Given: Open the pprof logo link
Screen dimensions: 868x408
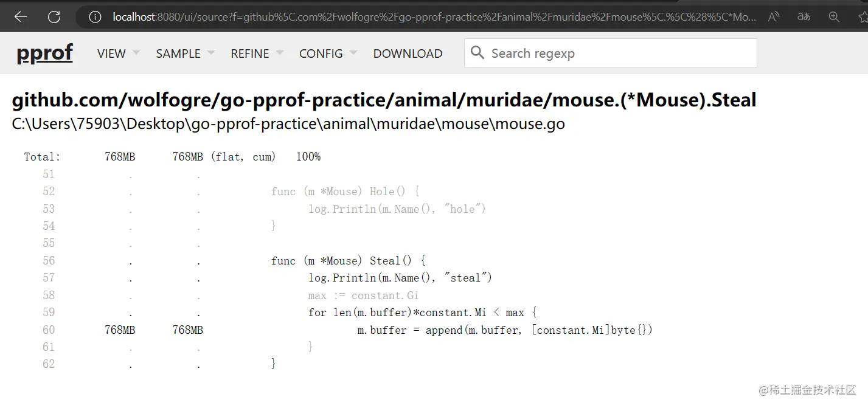Looking at the screenshot, I should pos(44,54).
